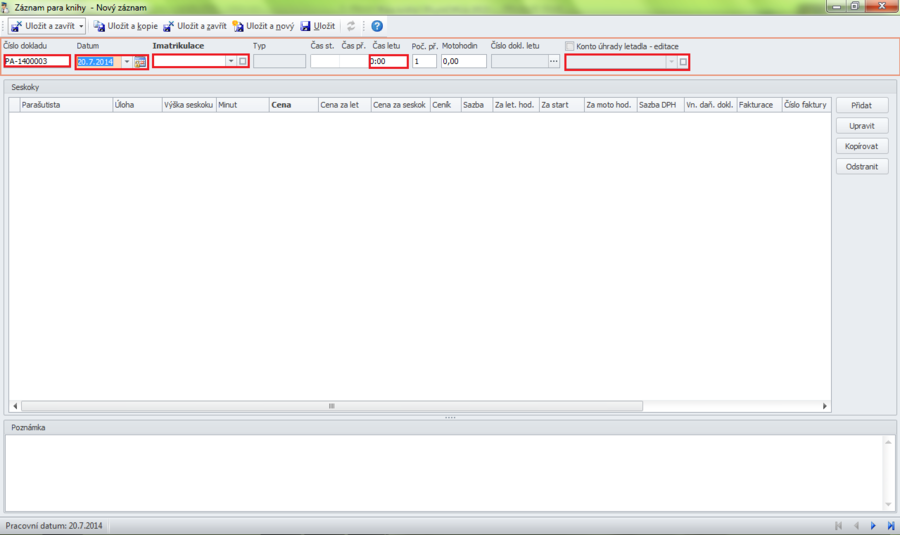Viewport: 900px width, 535px height.
Task: Click the first 'Uložit a zavřít' save icon
Action: click(17, 26)
